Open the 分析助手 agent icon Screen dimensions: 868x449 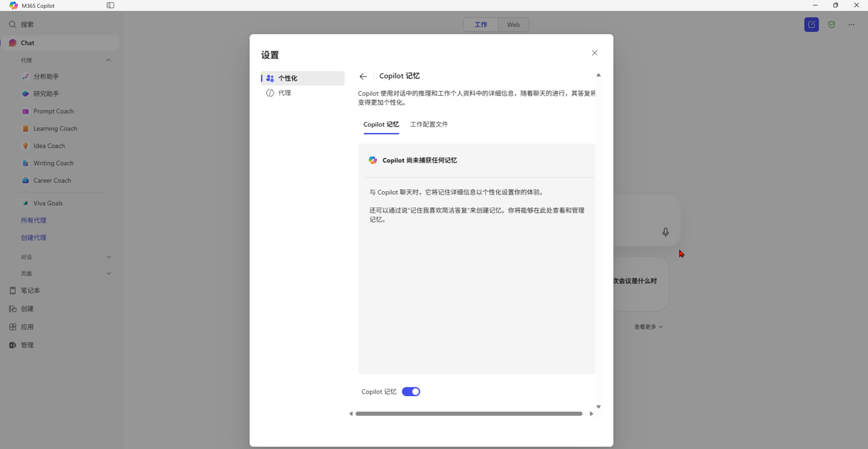[x=26, y=77]
